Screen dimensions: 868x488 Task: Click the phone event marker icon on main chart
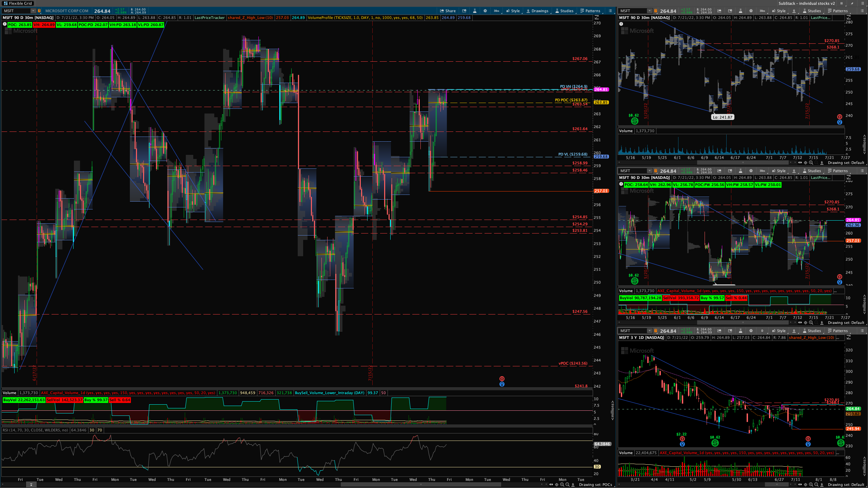pos(502,379)
